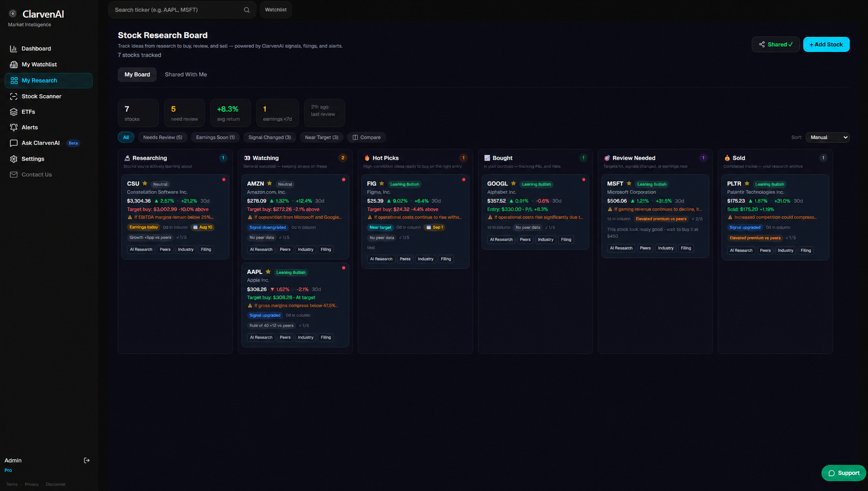Click the Add Stock button
Image resolution: width=868 pixels, height=491 pixels.
826,44
